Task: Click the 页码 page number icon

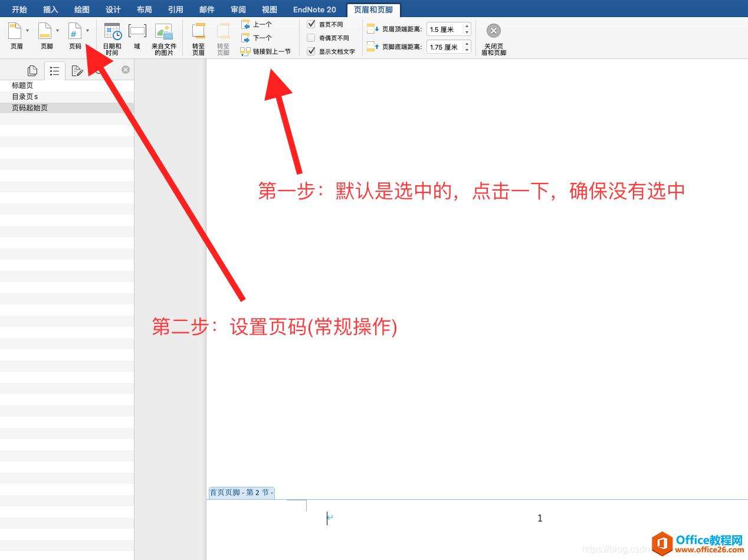Action: (x=75, y=31)
